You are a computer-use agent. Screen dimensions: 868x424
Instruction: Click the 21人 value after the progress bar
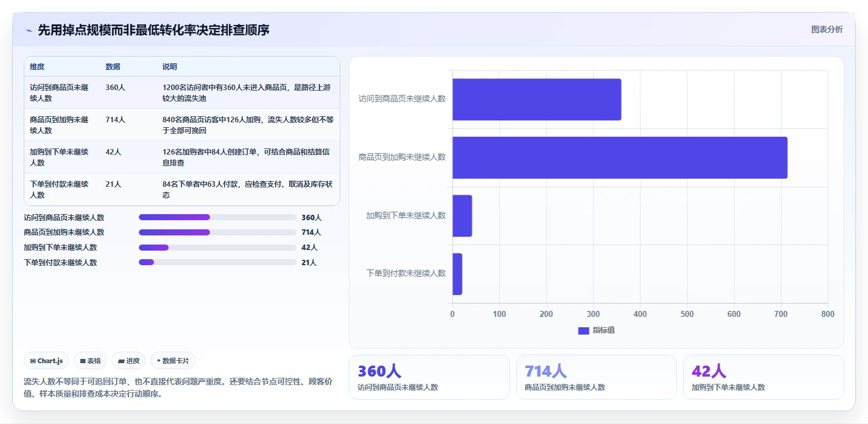309,263
